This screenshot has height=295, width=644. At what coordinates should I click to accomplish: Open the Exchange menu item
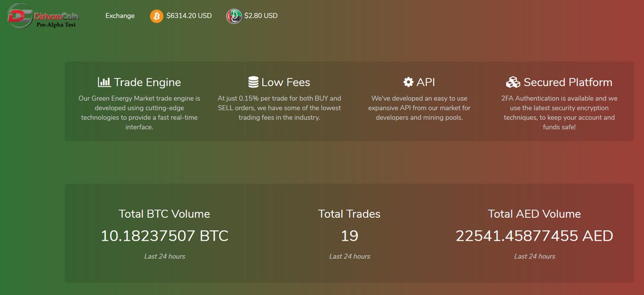[x=120, y=16]
